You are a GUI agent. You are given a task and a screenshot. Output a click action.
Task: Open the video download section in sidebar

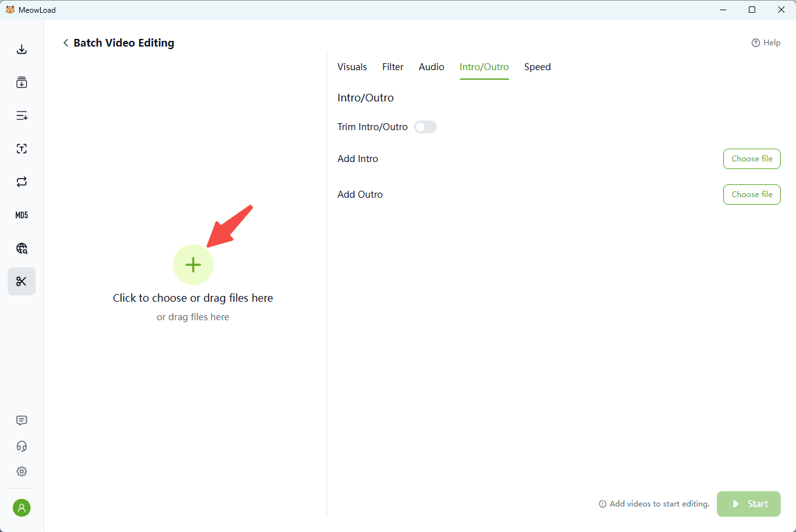click(x=22, y=50)
